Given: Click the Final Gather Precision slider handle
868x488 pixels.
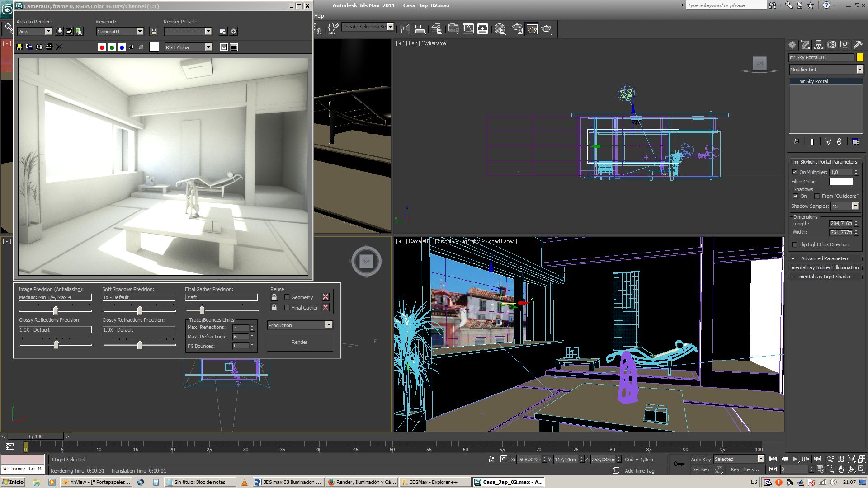Looking at the screenshot, I should 202,310.
